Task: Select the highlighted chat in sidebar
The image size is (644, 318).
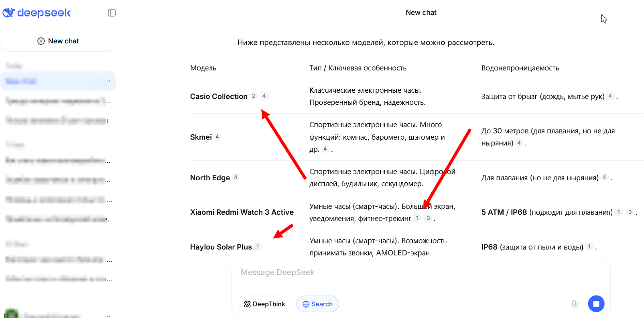Action: pyautogui.click(x=52, y=81)
